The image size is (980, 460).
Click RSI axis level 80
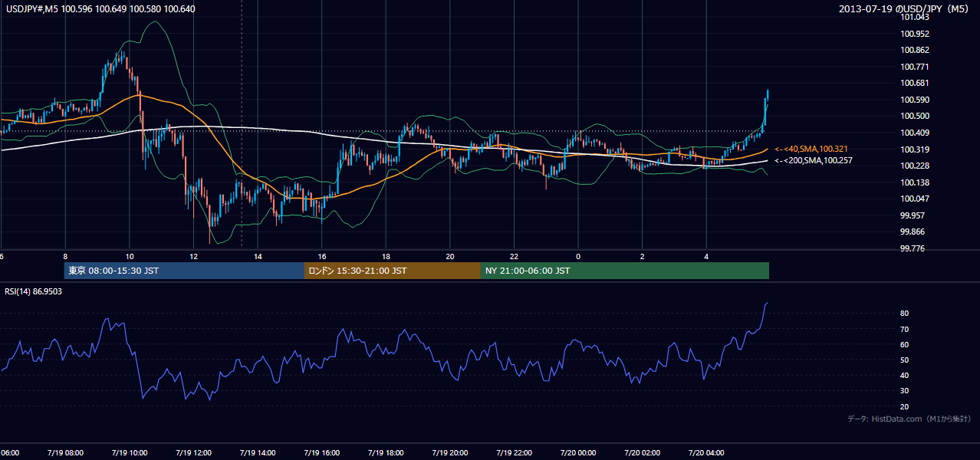905,314
